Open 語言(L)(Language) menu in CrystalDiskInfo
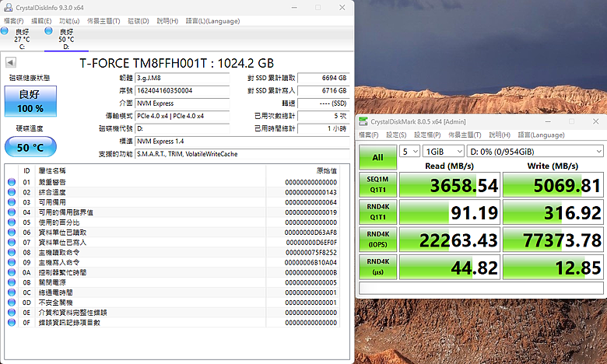 [x=213, y=21]
